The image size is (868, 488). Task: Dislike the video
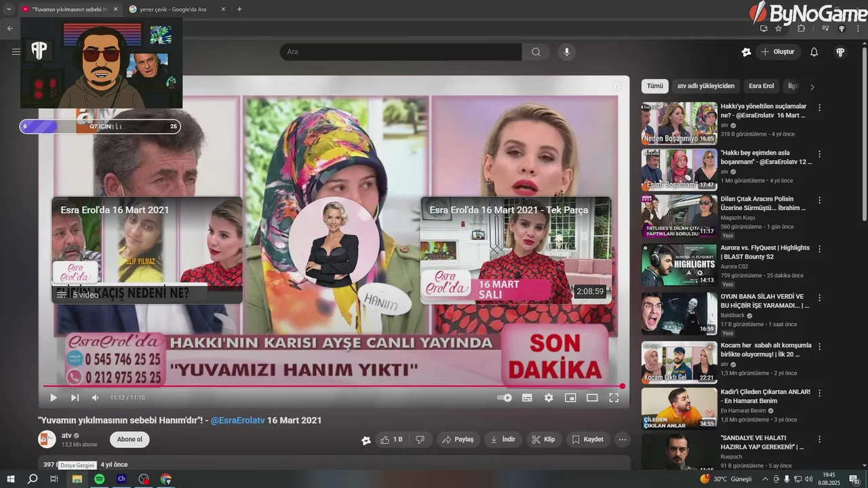420,440
